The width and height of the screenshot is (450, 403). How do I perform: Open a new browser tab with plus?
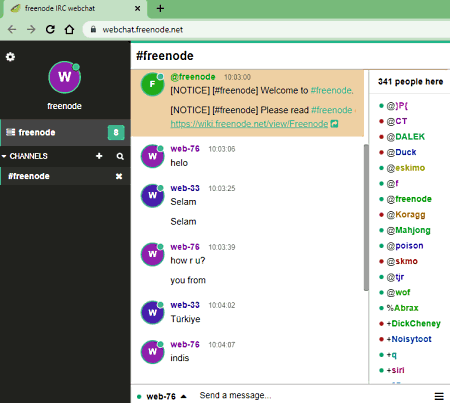pyautogui.click(x=160, y=8)
